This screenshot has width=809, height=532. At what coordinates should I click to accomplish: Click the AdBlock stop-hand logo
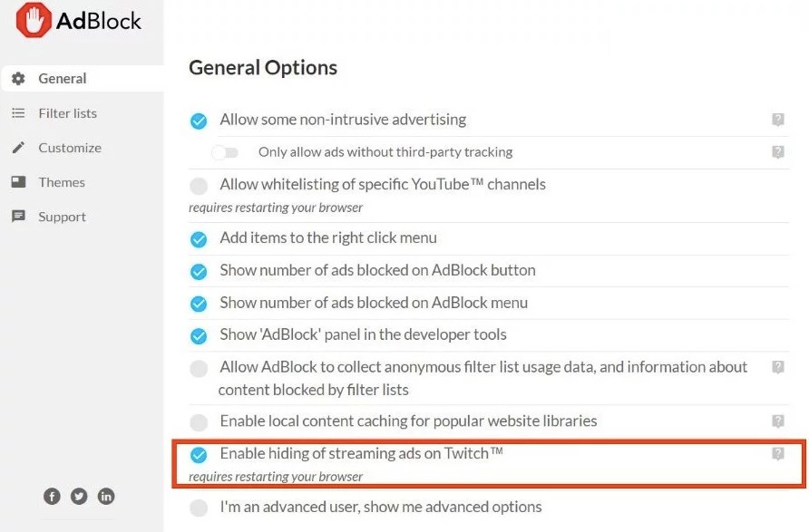click(34, 20)
